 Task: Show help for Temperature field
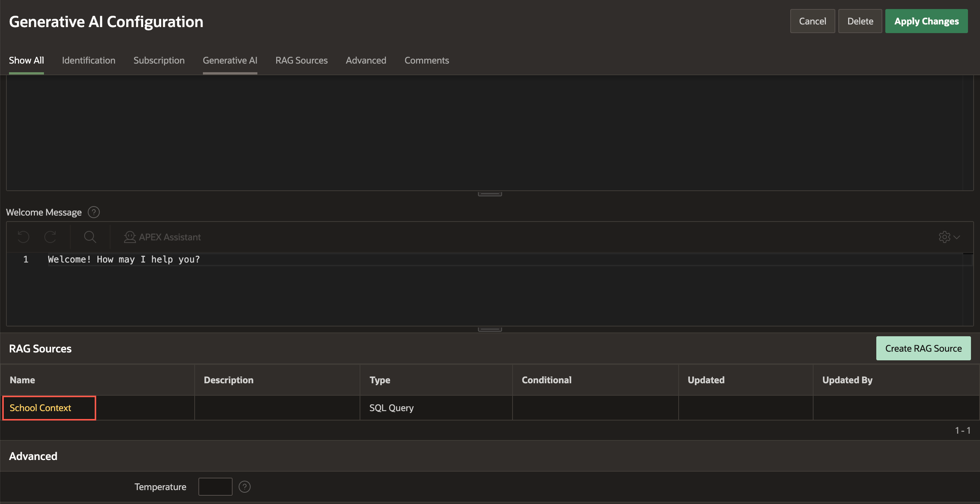(245, 486)
